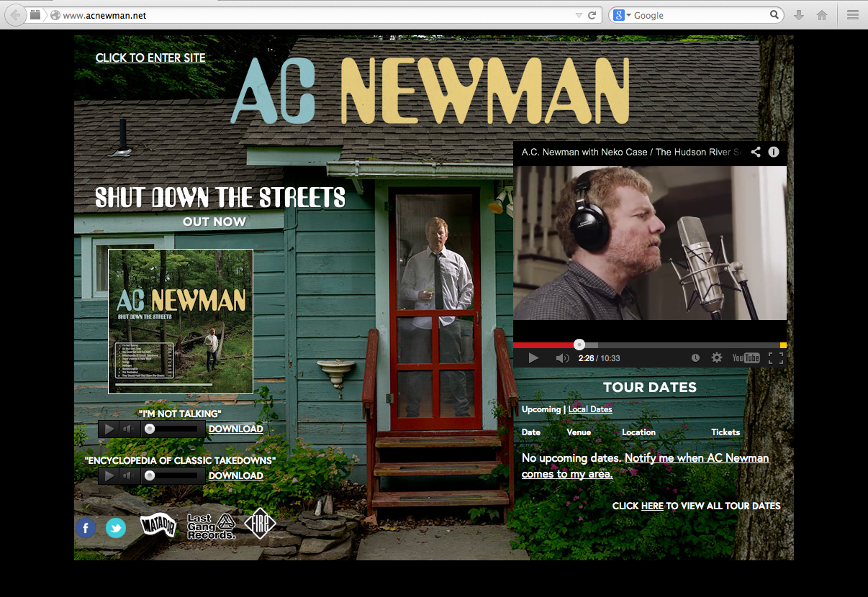
Task: Mute the "I'm Not Talking" audio player
Action: pos(128,429)
